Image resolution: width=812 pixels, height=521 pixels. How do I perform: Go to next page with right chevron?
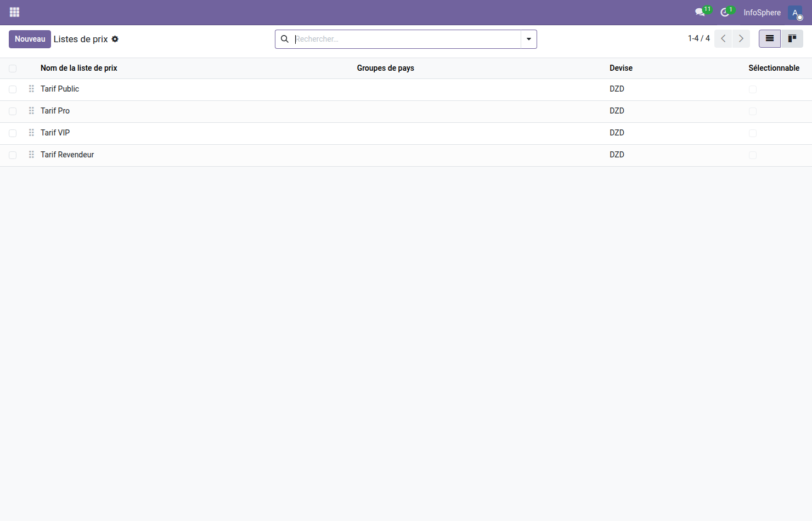tap(741, 38)
